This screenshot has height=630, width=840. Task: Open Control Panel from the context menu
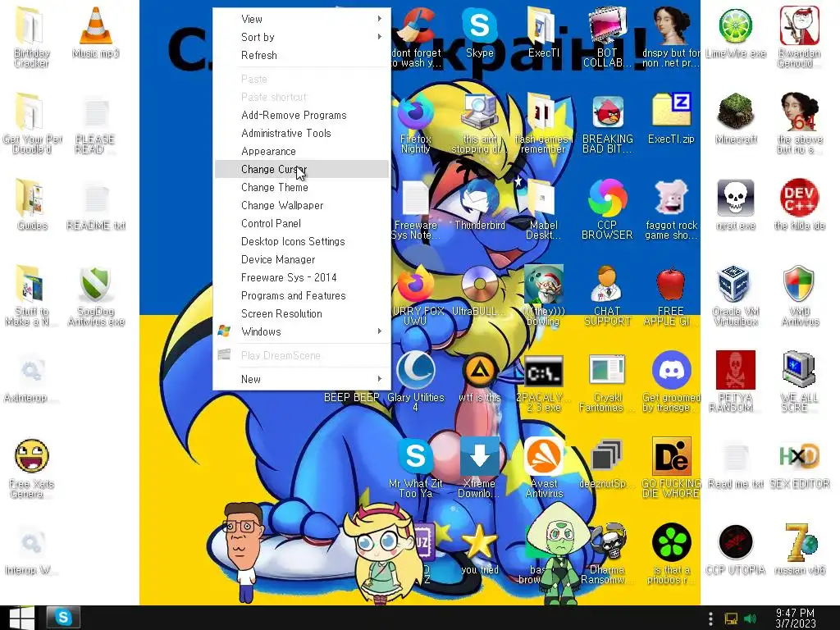(x=302, y=223)
